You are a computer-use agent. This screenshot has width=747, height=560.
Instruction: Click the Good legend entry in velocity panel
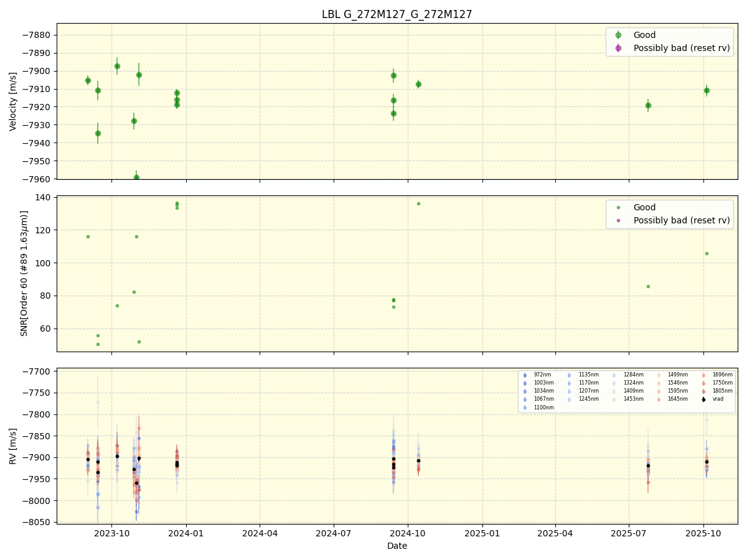coord(644,35)
